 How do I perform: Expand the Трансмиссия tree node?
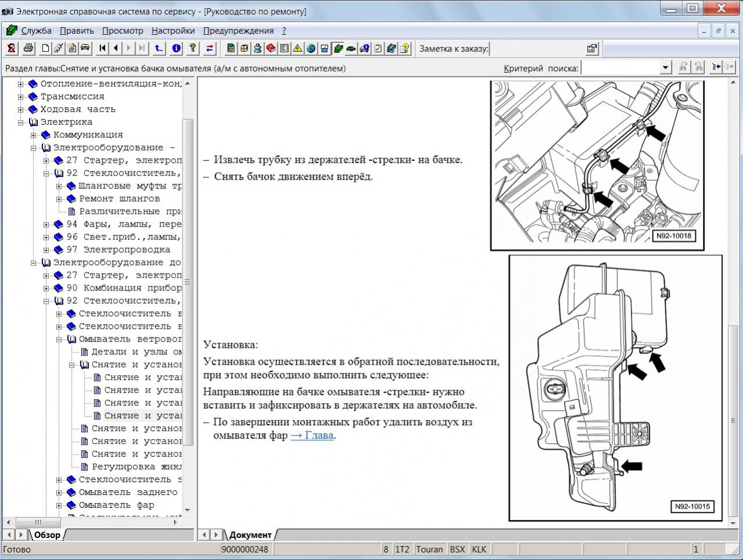(x=21, y=96)
